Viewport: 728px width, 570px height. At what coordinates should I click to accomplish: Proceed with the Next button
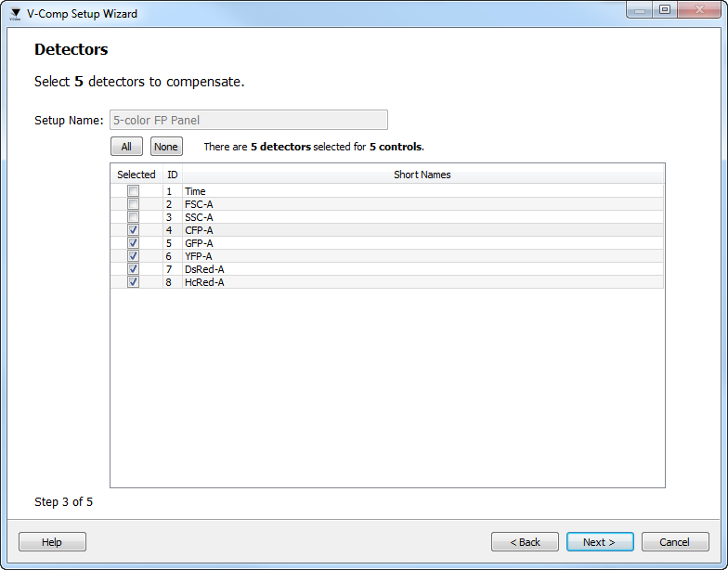(x=600, y=542)
